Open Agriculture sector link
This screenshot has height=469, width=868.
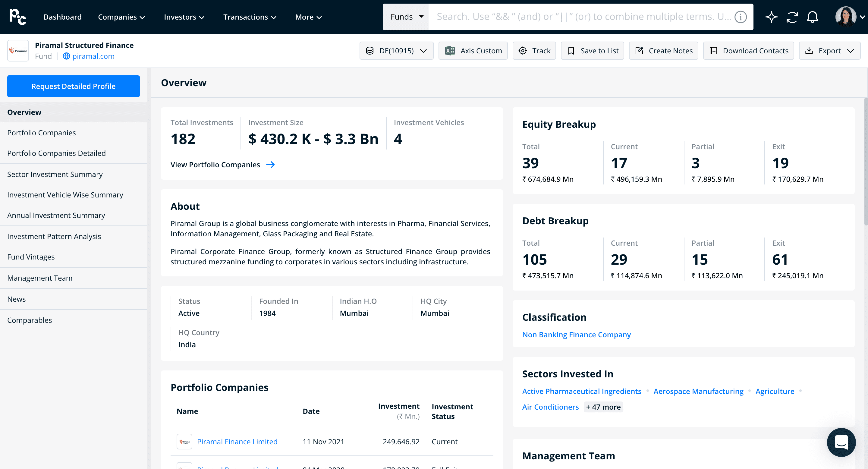click(775, 391)
